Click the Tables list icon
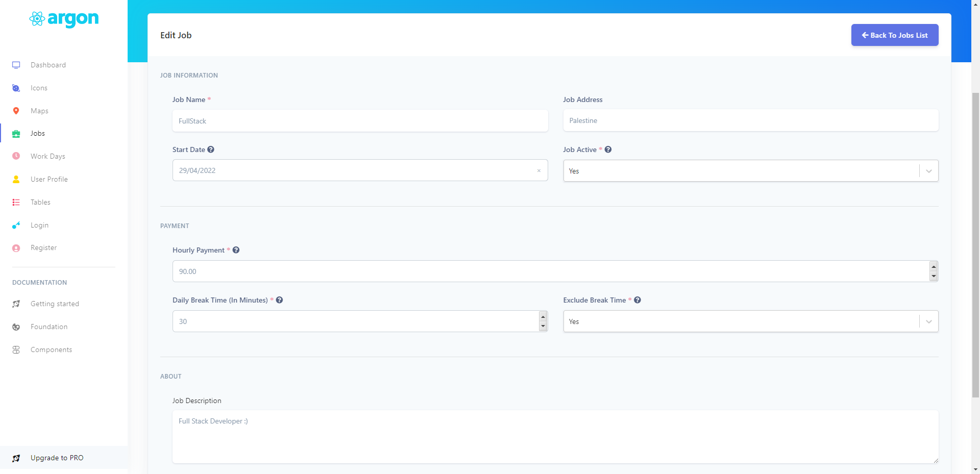Viewport: 980px width, 474px height. point(16,202)
